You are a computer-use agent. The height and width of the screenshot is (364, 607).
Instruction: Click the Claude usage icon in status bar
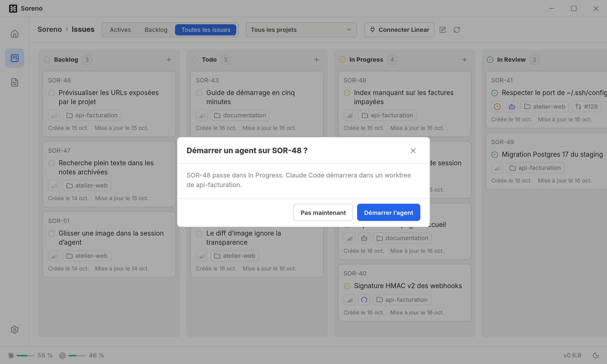pyautogui.click(x=11, y=355)
